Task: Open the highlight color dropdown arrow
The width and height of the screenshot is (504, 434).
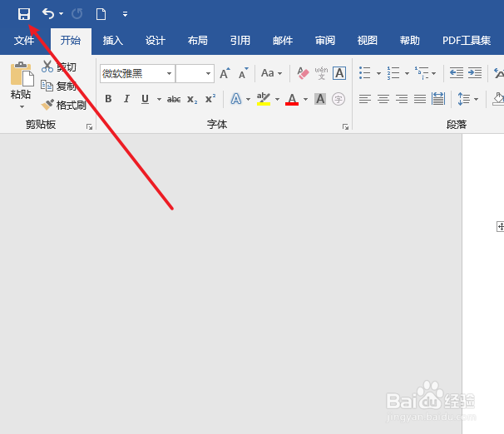Action: [277, 99]
